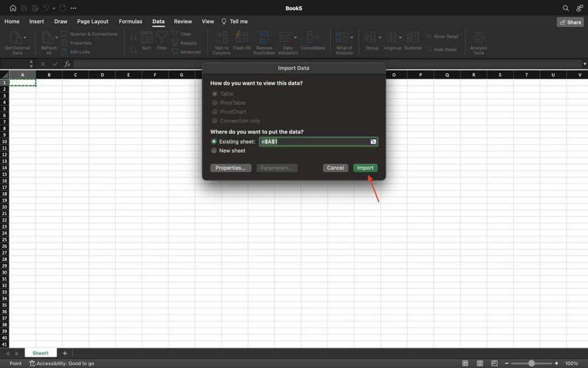Click the Data Validation icon

point(285,38)
